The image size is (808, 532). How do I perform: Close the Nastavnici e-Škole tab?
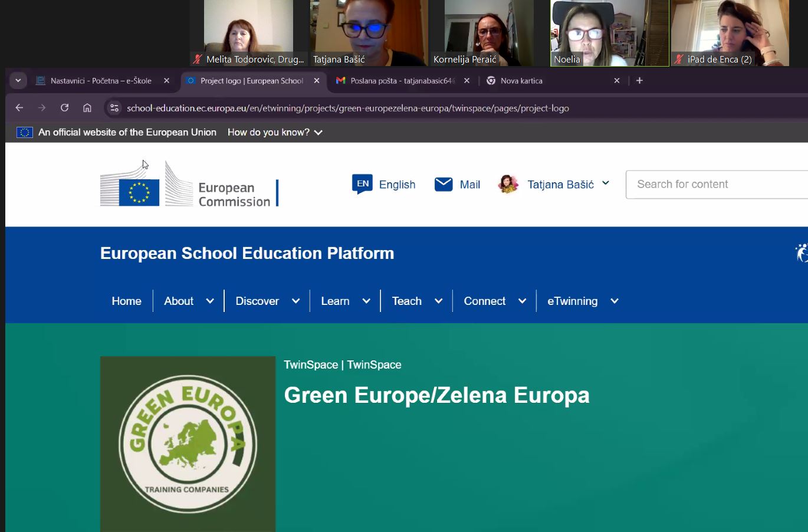click(x=166, y=81)
